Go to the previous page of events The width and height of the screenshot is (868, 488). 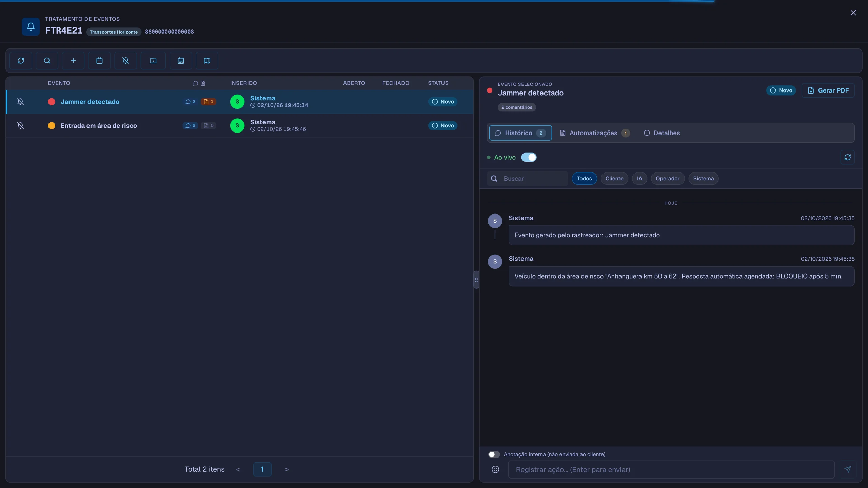[x=238, y=469]
